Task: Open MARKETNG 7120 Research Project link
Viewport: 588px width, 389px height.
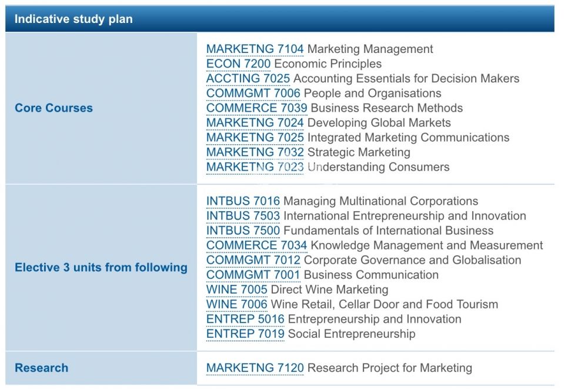Action: click(255, 368)
